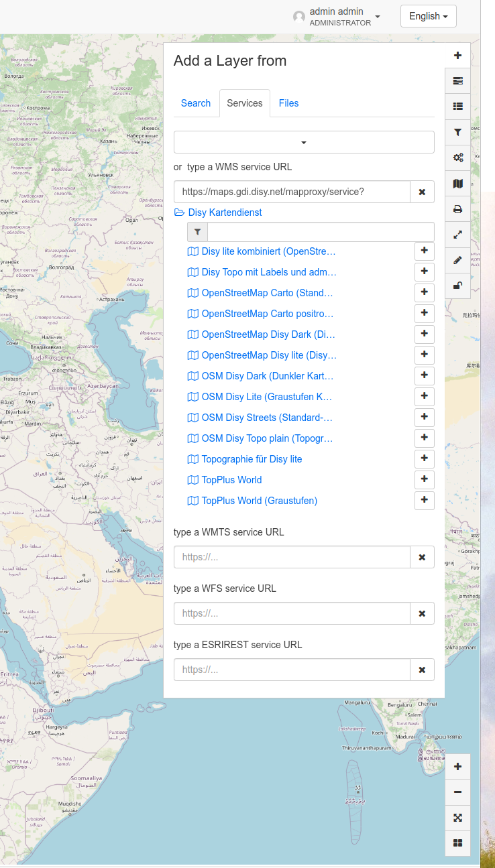Image resolution: width=495 pixels, height=868 pixels.
Task: Add OpenStreetMap Carto (Stand… layer
Action: tap(424, 293)
